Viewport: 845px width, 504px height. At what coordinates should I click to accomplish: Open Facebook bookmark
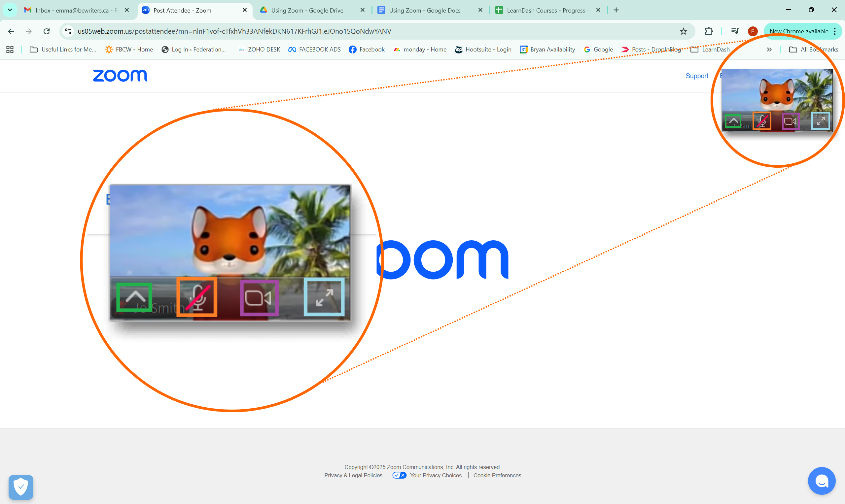(x=367, y=50)
